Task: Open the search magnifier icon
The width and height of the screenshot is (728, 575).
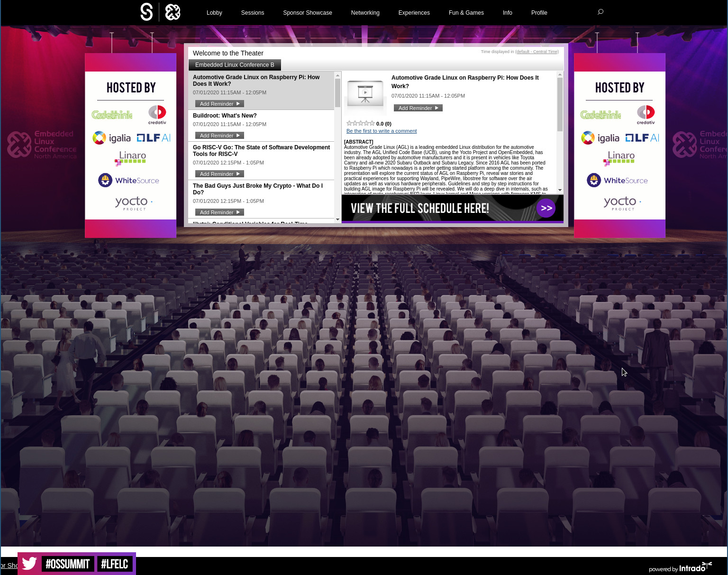Action: 601,12
